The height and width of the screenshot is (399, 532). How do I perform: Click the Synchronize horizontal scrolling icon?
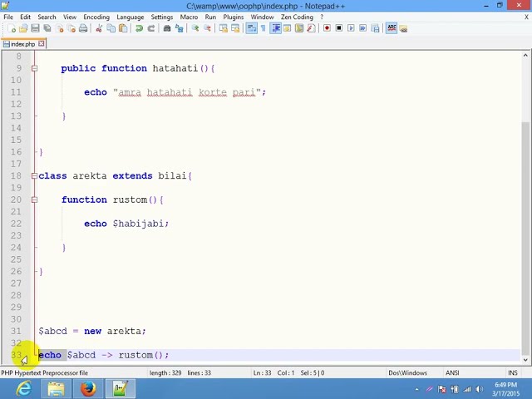pos(235,28)
